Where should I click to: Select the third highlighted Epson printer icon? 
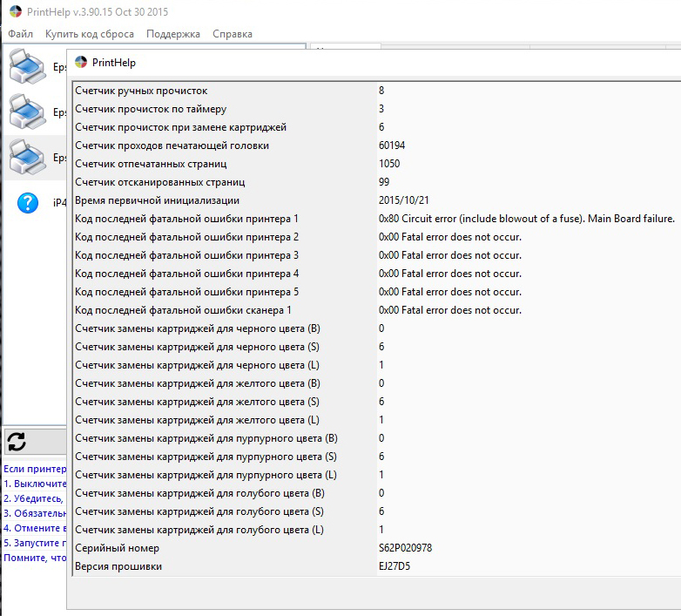click(27, 157)
